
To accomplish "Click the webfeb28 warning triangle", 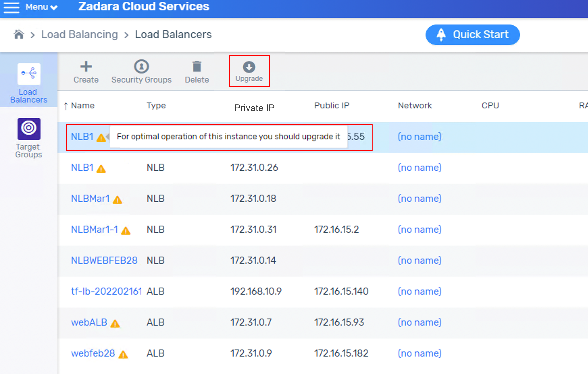I will coord(123,354).
